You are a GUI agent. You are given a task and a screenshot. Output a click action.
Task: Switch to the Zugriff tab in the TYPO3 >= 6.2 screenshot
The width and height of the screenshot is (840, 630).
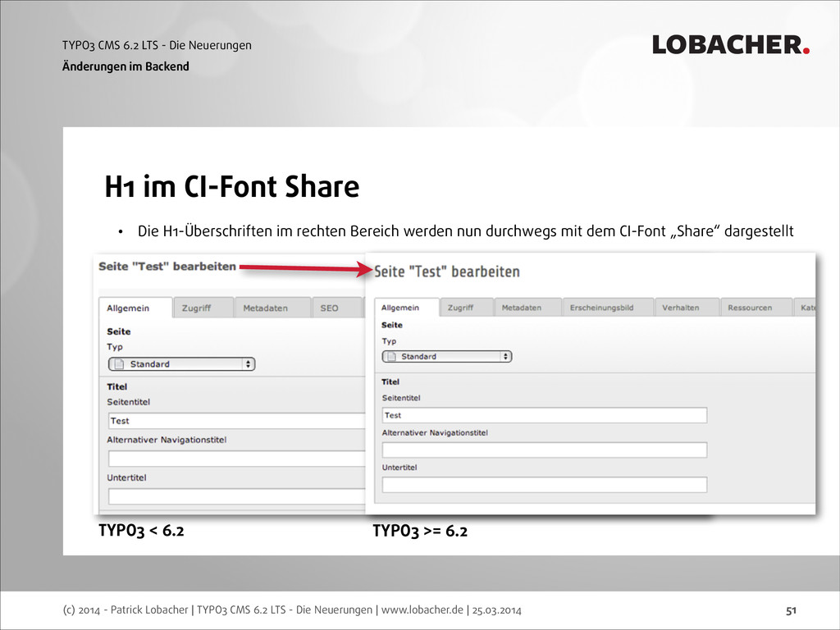click(467, 308)
